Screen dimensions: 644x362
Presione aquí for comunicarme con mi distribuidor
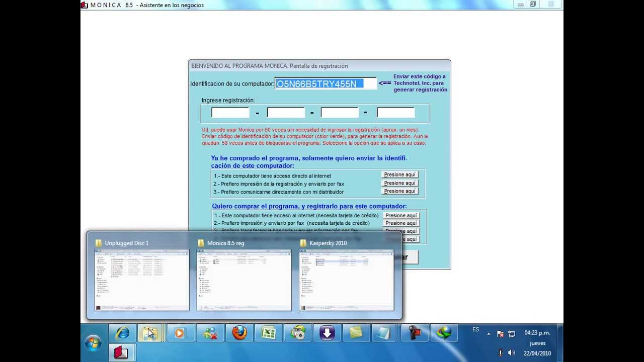click(400, 191)
